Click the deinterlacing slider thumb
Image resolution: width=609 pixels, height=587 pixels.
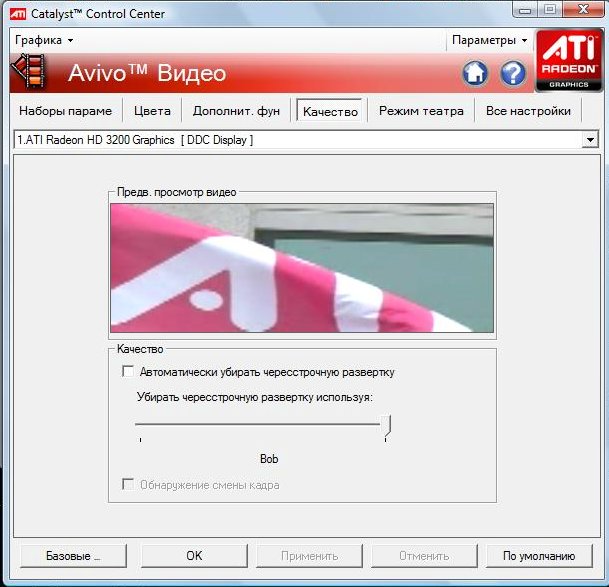pos(386,425)
